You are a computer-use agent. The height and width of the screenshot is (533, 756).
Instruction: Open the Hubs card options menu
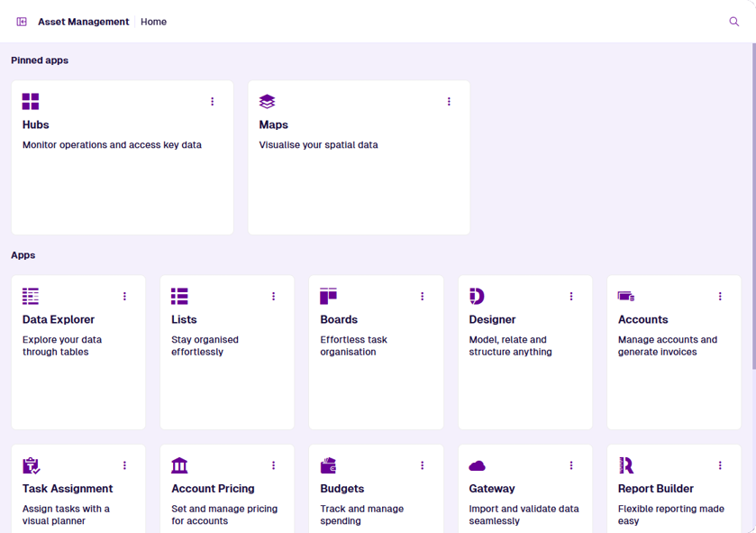pos(213,102)
